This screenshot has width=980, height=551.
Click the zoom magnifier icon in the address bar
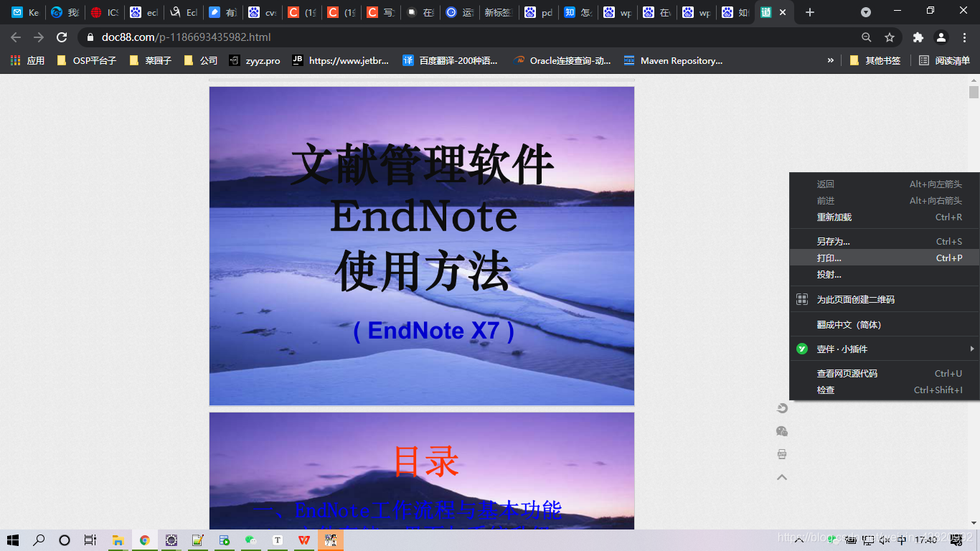point(866,37)
